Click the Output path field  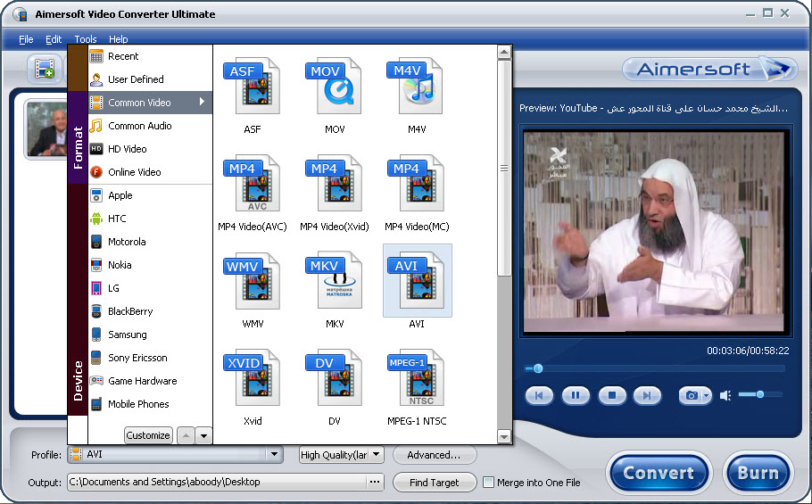(218, 482)
